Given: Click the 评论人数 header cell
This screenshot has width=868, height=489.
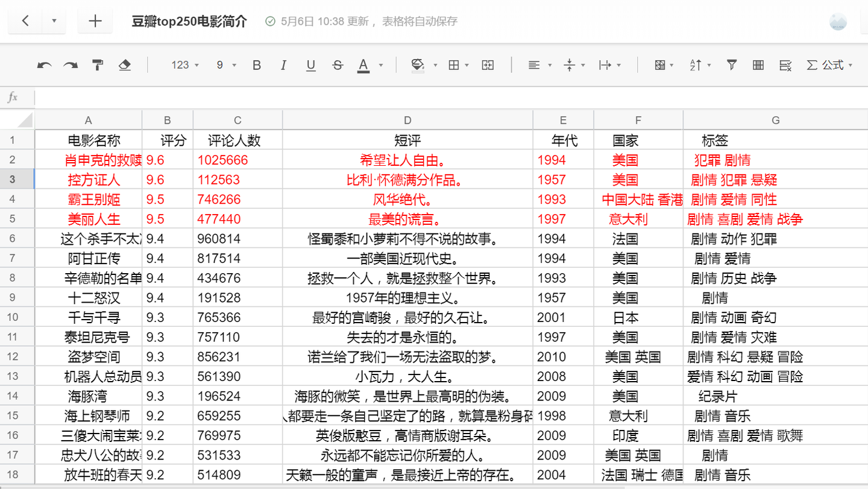Looking at the screenshot, I should coord(238,140).
